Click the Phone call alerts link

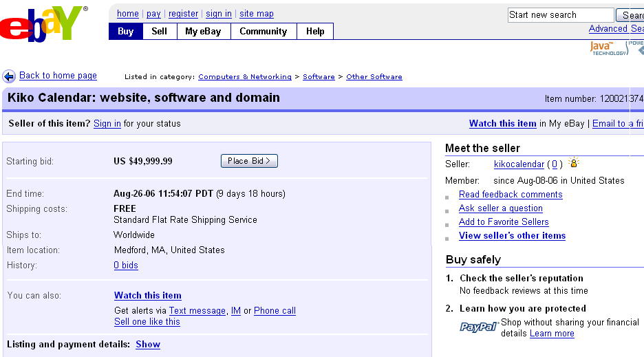pyautogui.click(x=275, y=311)
